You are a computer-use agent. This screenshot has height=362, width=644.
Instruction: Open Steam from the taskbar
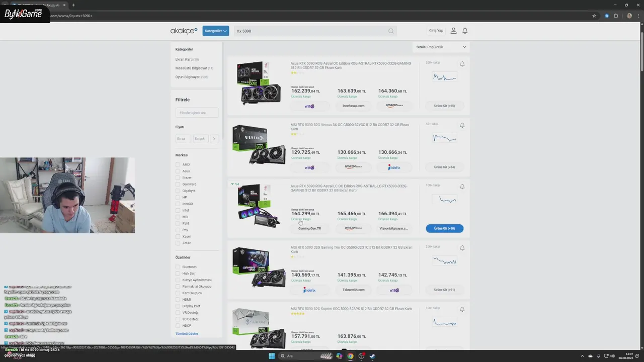tap(372, 356)
